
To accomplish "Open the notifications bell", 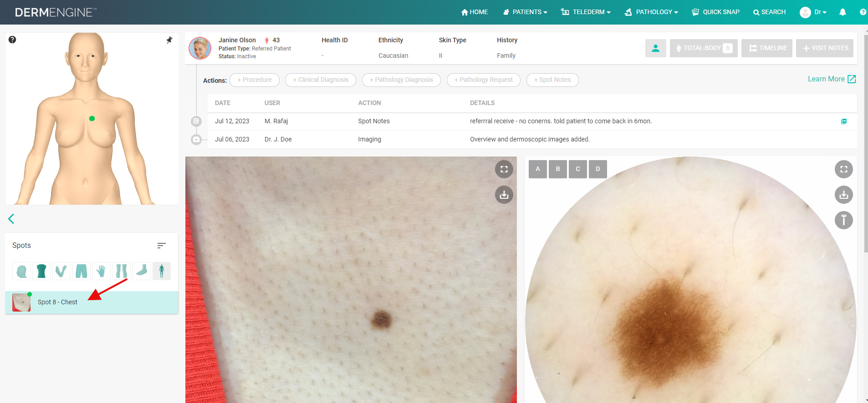I will tap(842, 12).
